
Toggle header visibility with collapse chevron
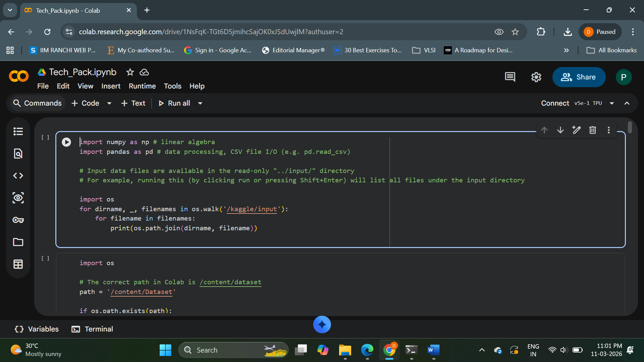[x=627, y=103]
